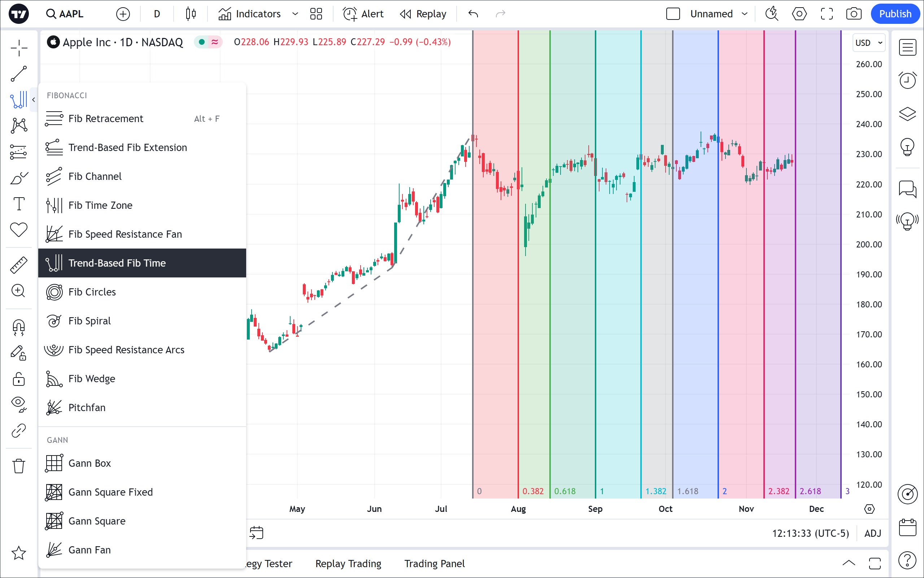This screenshot has height=578, width=924.
Task: Select Gann Square Fixed tool
Action: click(x=142, y=492)
